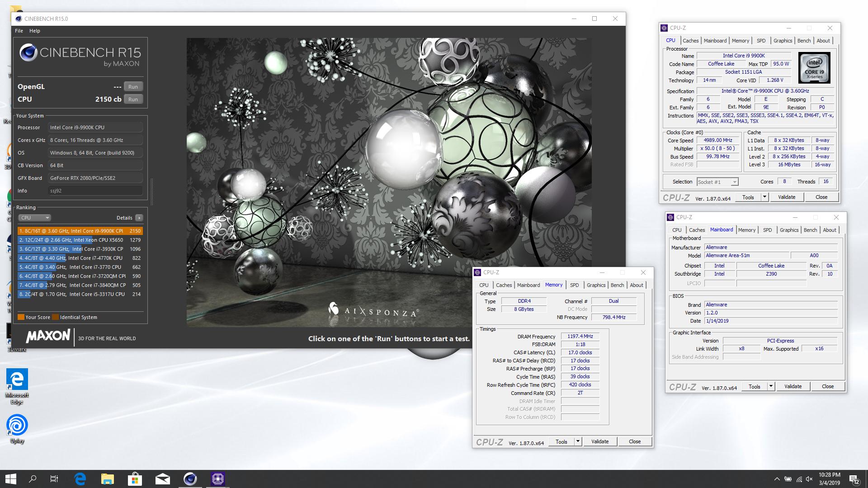
Task: Expand Tools dropdown arrow in Memory window
Action: (577, 441)
